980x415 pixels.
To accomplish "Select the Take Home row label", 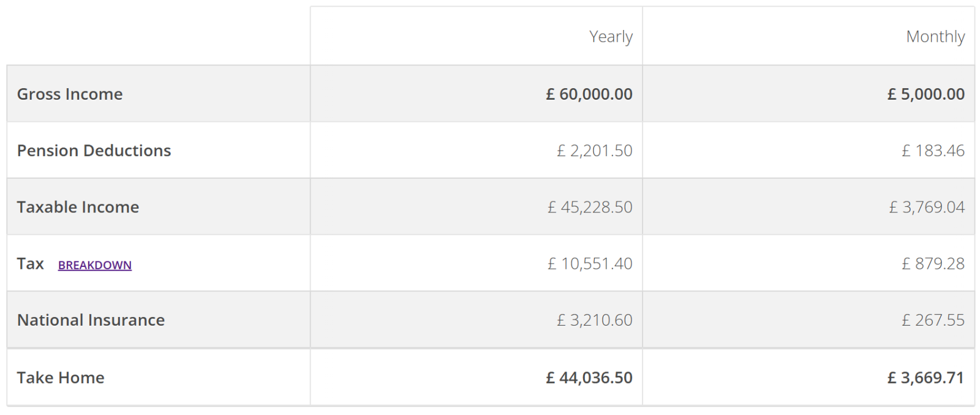I will point(61,378).
